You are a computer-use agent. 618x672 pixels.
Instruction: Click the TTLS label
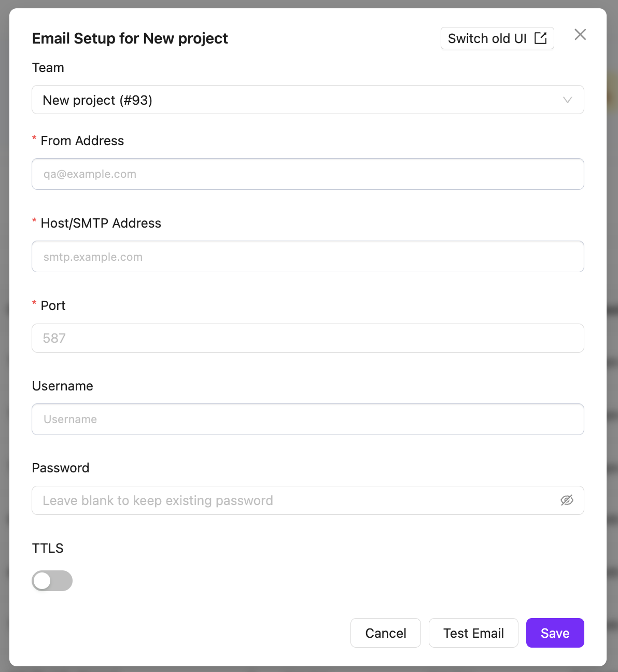48,549
